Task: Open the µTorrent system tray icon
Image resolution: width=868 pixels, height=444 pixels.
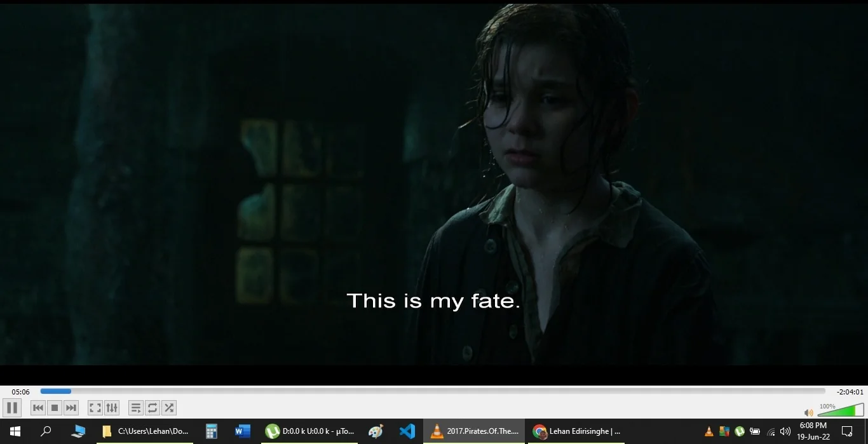Action: 740,432
